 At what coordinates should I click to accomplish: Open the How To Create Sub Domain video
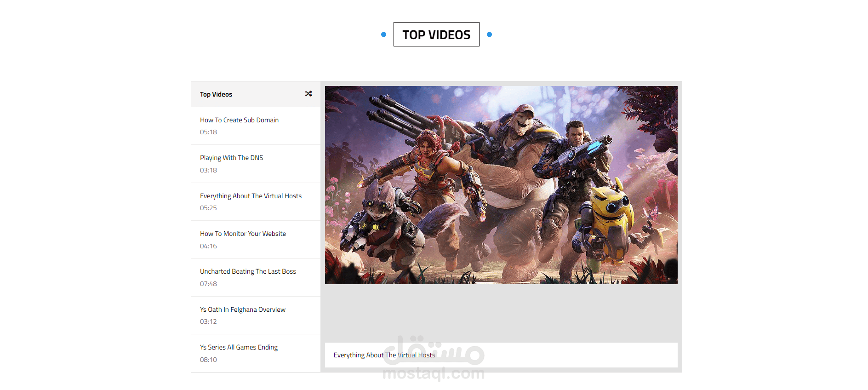(x=256, y=126)
